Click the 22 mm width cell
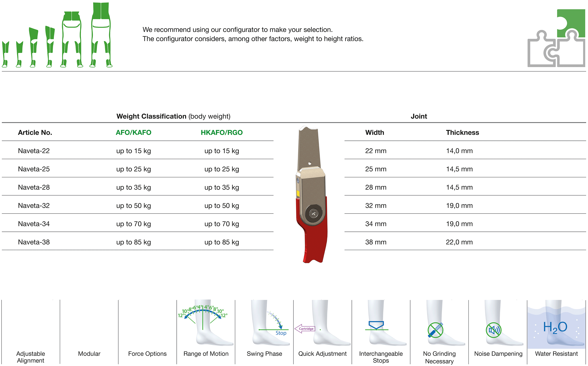This screenshot has height=366, width=588. click(x=376, y=151)
